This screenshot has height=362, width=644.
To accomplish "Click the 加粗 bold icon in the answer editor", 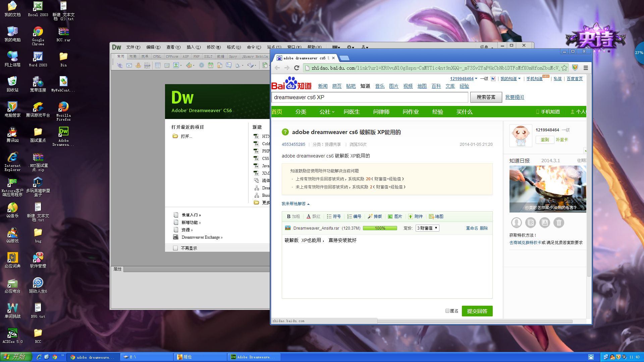I will pos(293,217).
